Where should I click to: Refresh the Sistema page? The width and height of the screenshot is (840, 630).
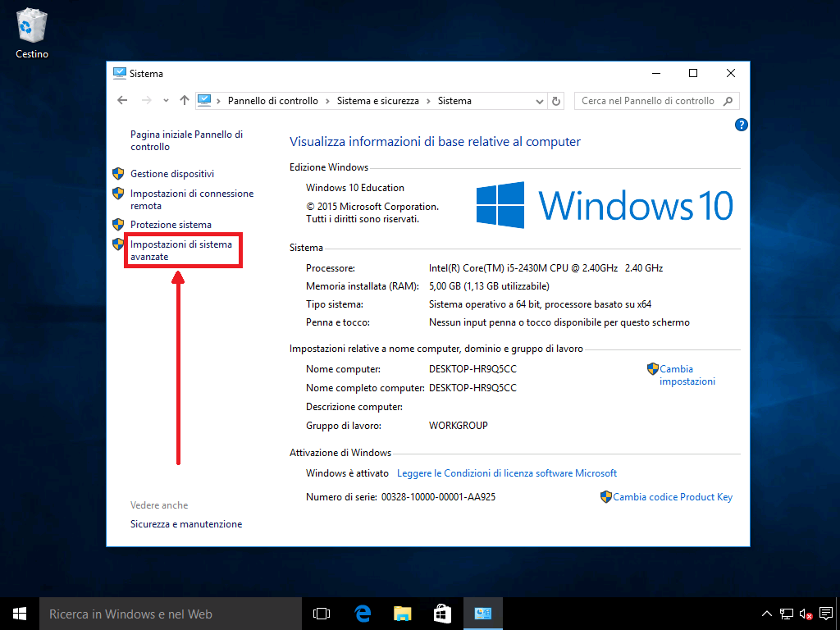pos(556,101)
